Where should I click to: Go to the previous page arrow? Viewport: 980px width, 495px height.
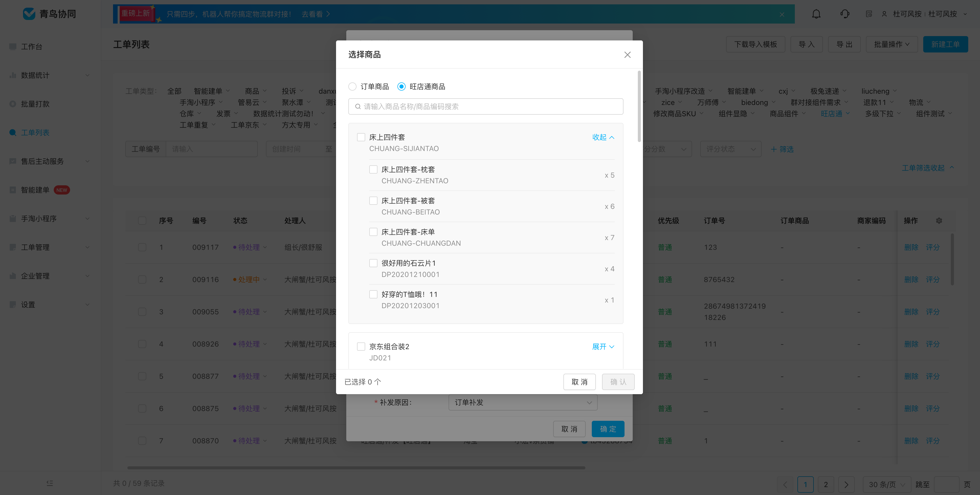point(785,484)
